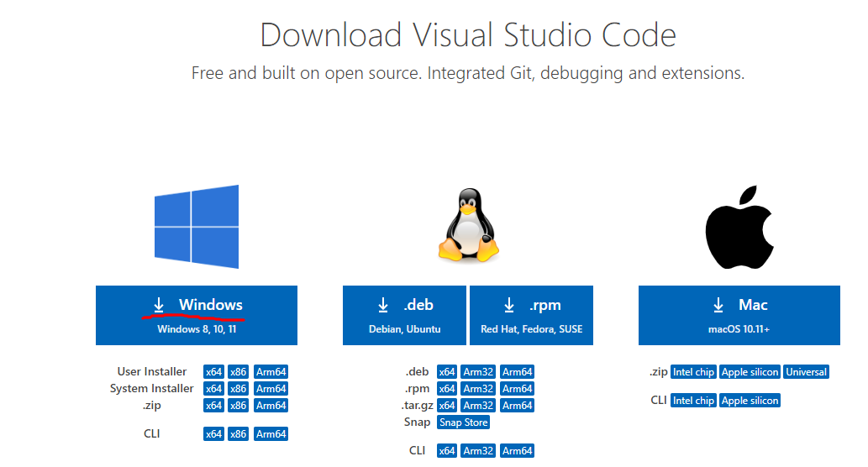Pick Linux .deb Arm32 link
The height and width of the screenshot is (467, 868).
(x=478, y=372)
